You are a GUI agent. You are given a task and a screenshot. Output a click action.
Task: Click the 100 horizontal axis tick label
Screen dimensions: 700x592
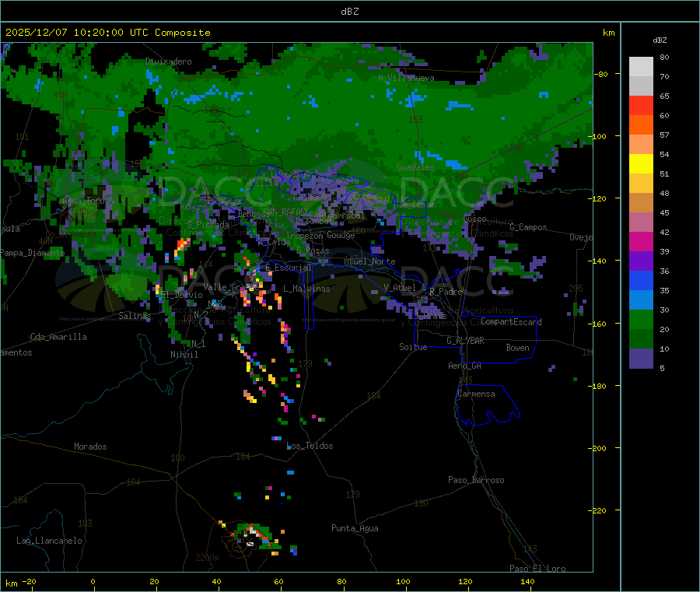click(403, 582)
